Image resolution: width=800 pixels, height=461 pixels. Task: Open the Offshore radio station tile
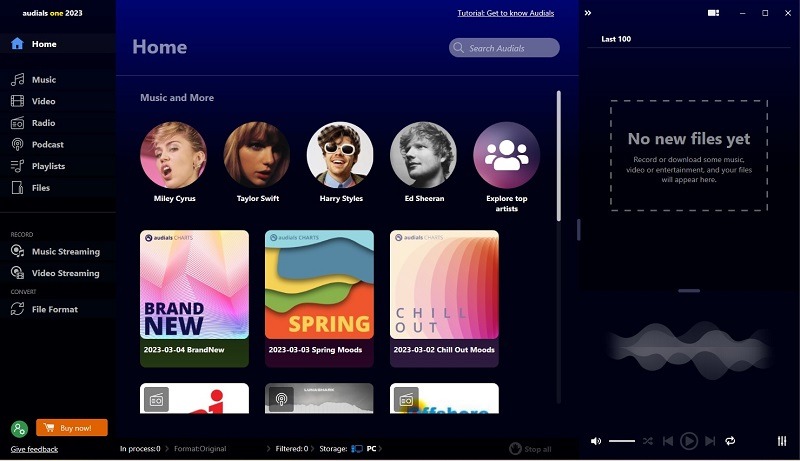pos(444,398)
